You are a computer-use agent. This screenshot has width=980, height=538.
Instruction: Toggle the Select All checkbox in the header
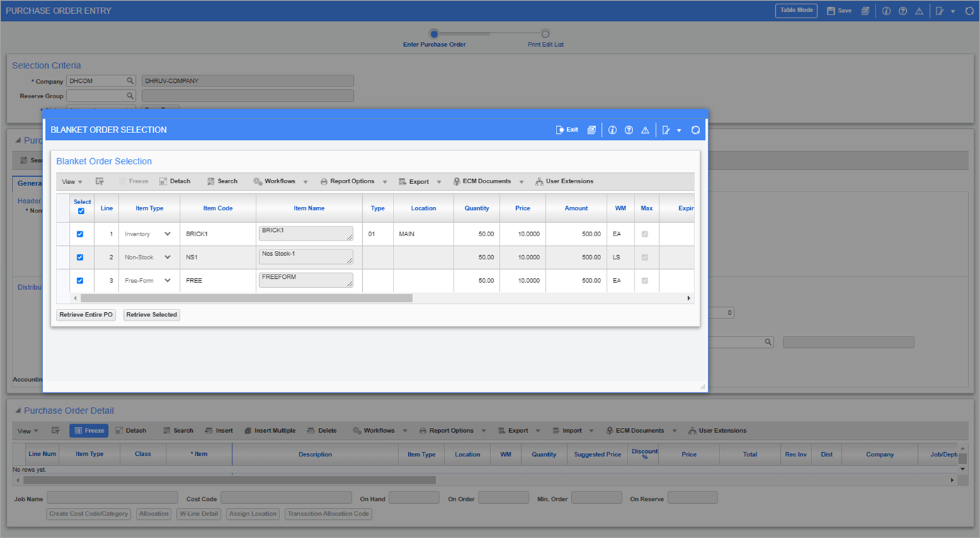(81, 211)
